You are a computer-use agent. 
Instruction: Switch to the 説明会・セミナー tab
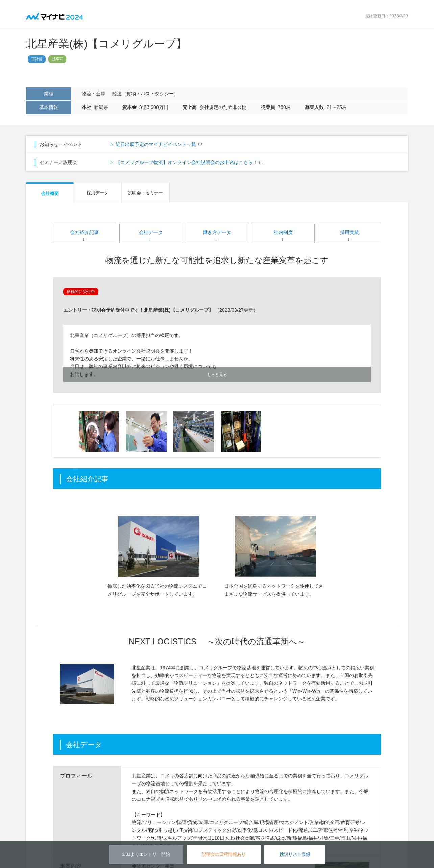click(145, 193)
